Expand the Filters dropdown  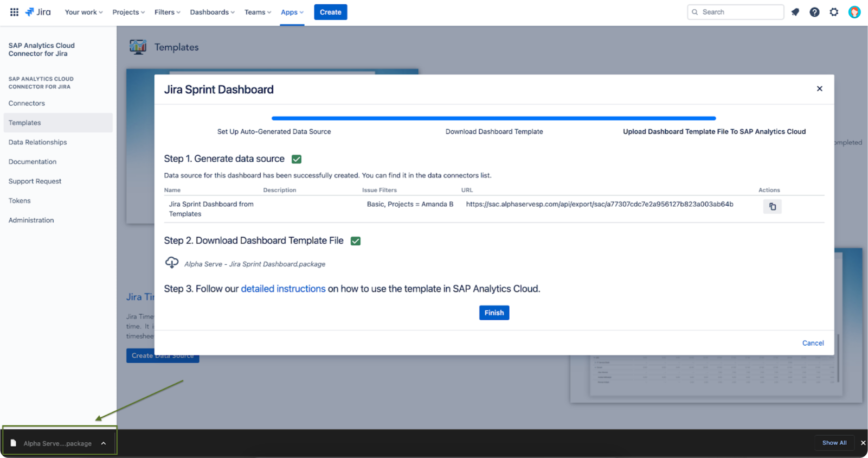click(167, 12)
